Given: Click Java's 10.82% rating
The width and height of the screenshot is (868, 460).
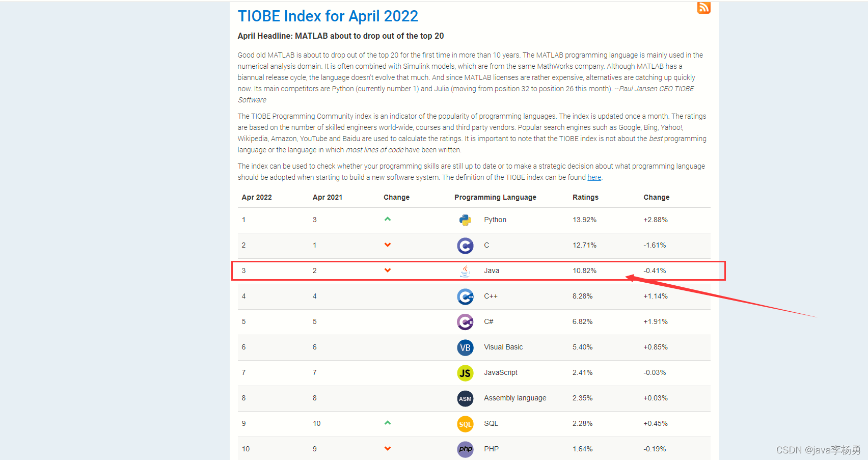Looking at the screenshot, I should 584,270.
